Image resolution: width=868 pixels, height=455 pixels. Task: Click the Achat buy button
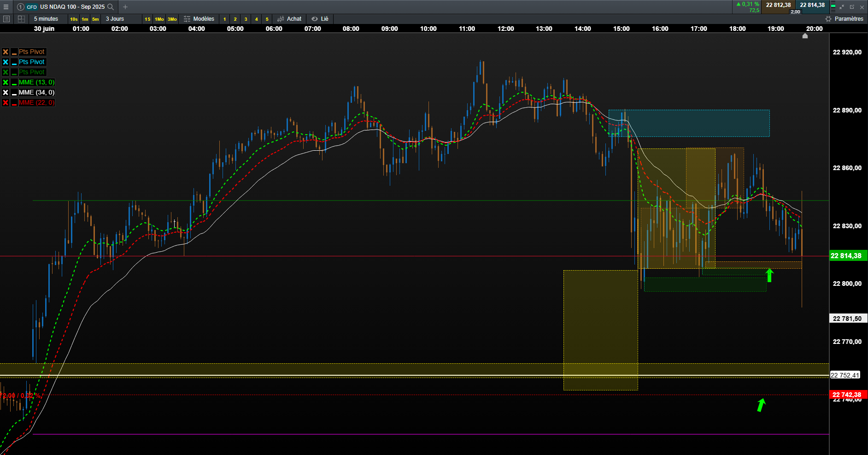289,19
